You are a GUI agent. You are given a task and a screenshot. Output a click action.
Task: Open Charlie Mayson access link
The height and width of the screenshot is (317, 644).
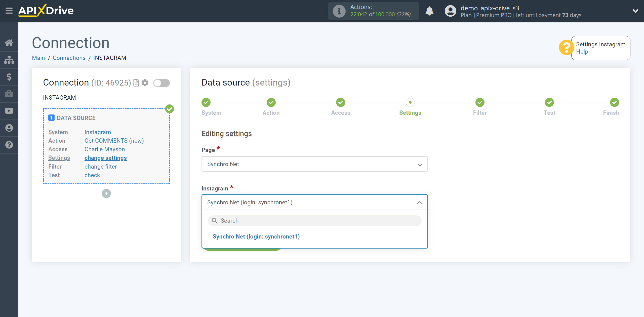pos(105,149)
